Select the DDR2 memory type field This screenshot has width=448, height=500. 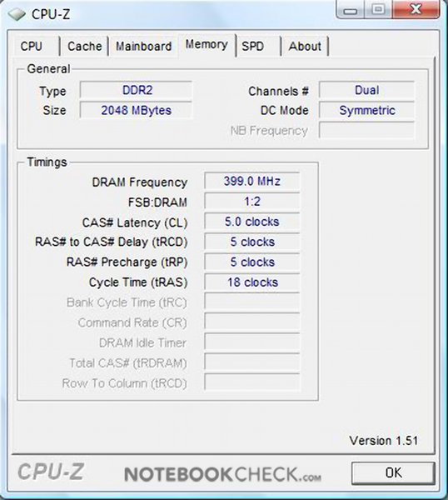click(x=136, y=90)
